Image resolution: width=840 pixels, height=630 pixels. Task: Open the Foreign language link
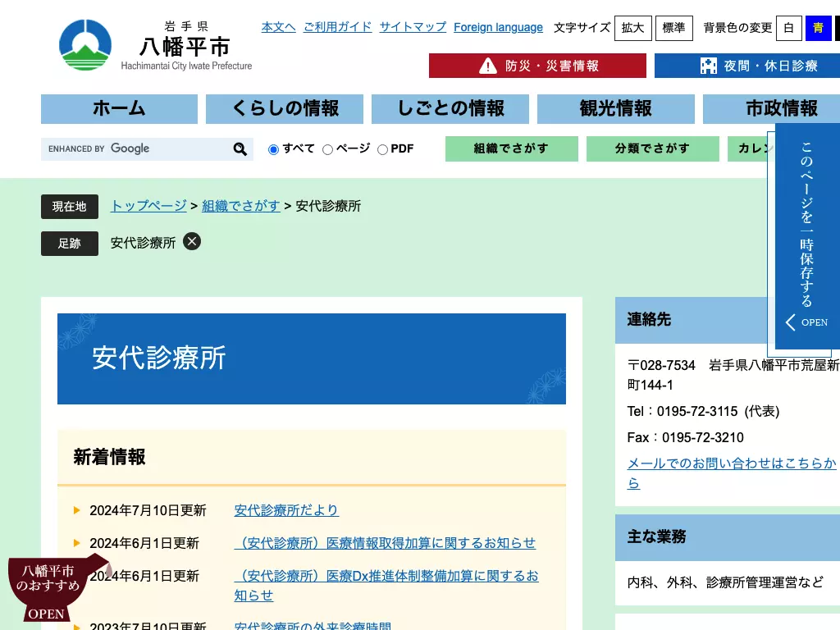[x=498, y=27]
